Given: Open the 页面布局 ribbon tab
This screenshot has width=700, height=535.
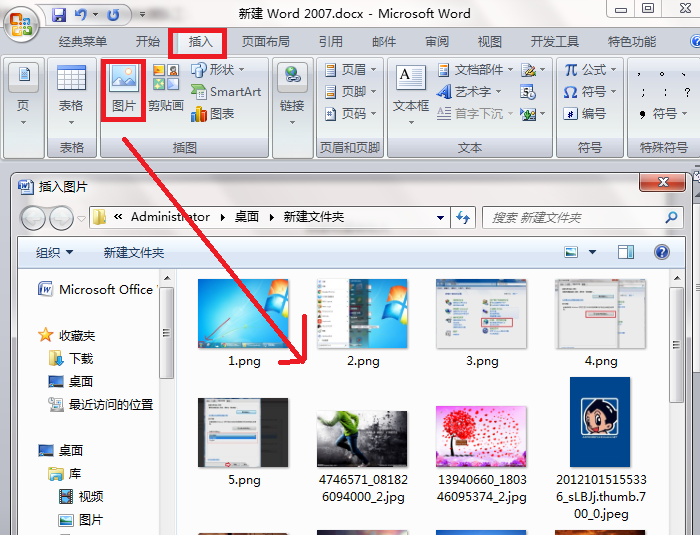Looking at the screenshot, I should 266,42.
